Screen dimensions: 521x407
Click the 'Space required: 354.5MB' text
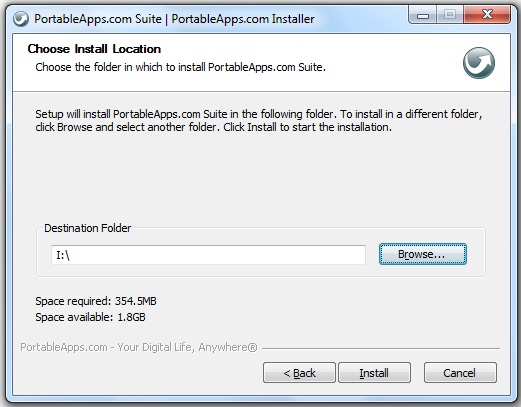[96, 301]
